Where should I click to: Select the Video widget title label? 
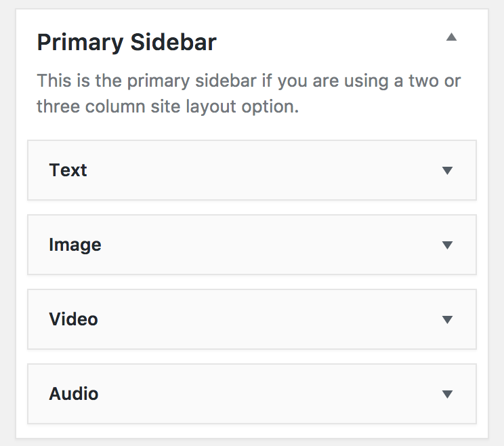73,319
